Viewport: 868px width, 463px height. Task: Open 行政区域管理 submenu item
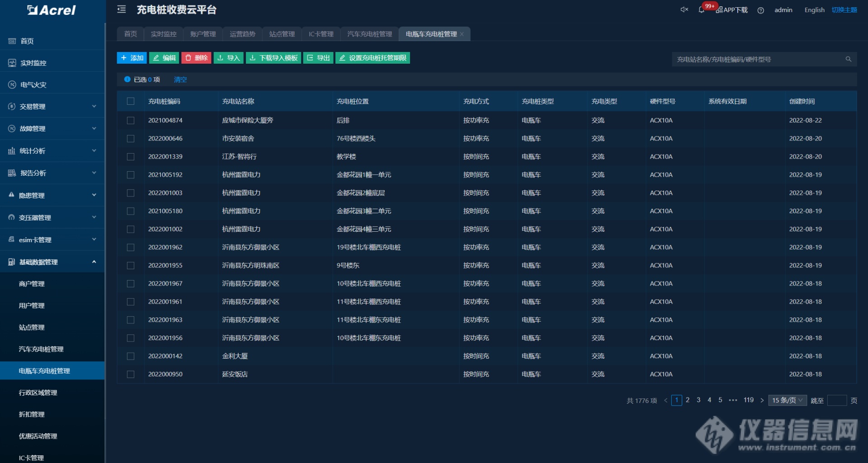[52, 393]
